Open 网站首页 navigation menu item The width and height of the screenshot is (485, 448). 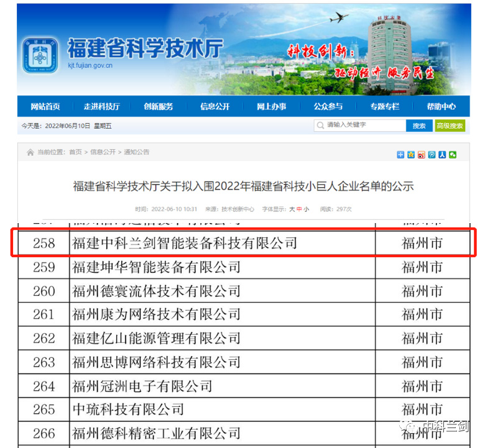point(45,107)
